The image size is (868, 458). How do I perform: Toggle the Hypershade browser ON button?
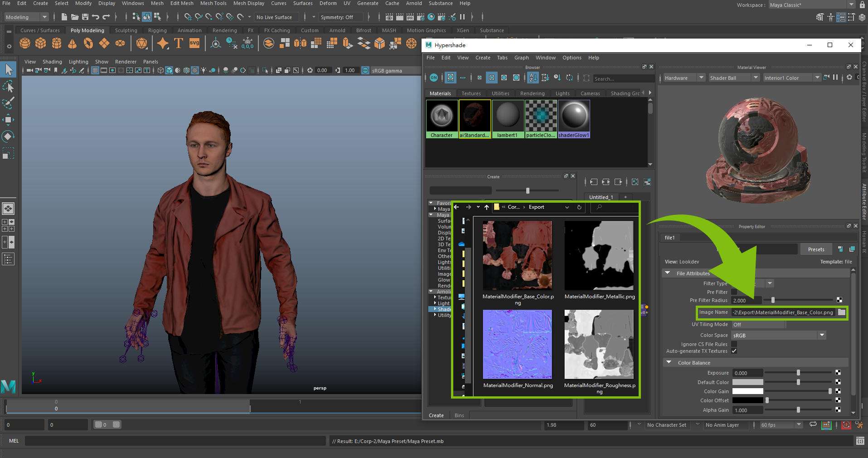point(434,78)
